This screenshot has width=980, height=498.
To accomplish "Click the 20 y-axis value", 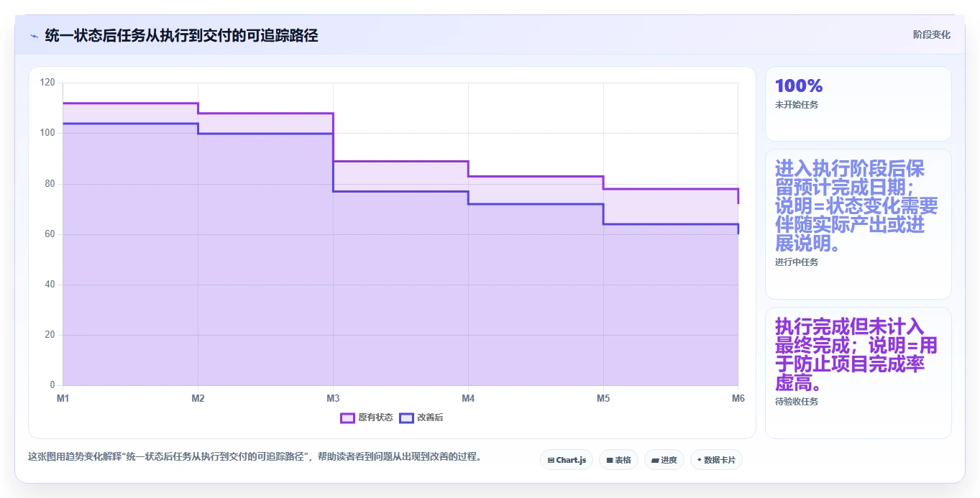I will coord(50,335).
